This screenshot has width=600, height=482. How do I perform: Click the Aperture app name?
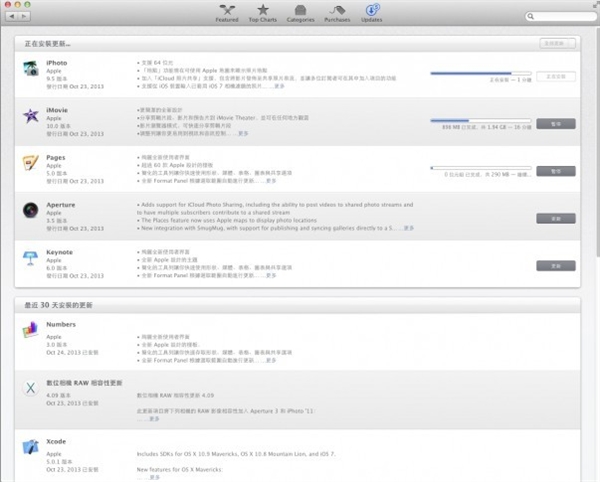pos(61,205)
